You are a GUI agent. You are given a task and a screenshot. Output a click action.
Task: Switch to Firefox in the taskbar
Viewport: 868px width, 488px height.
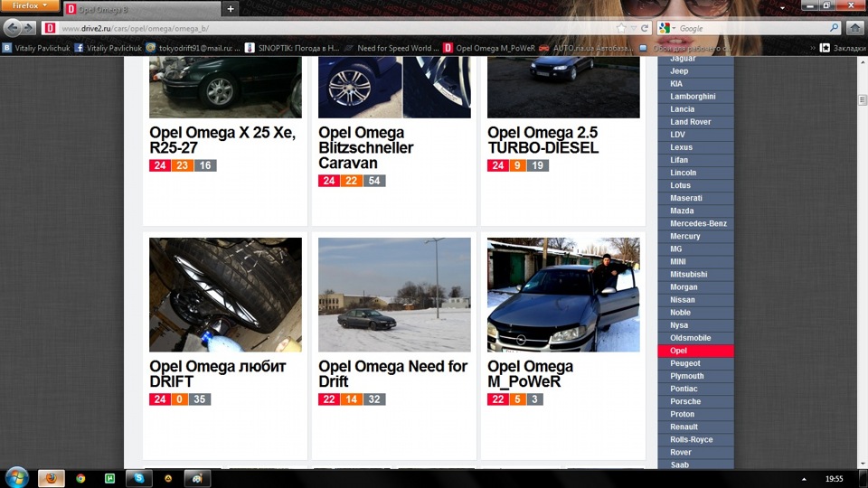click(x=52, y=478)
